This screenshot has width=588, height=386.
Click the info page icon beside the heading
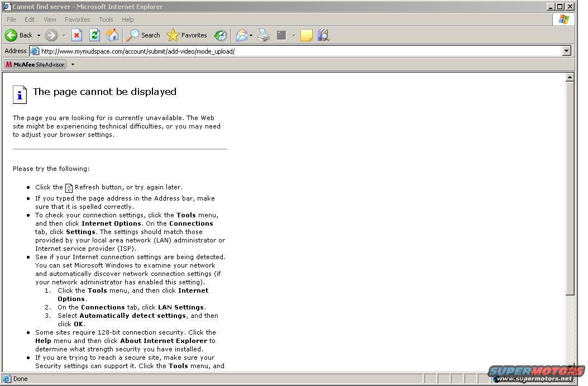[x=20, y=94]
